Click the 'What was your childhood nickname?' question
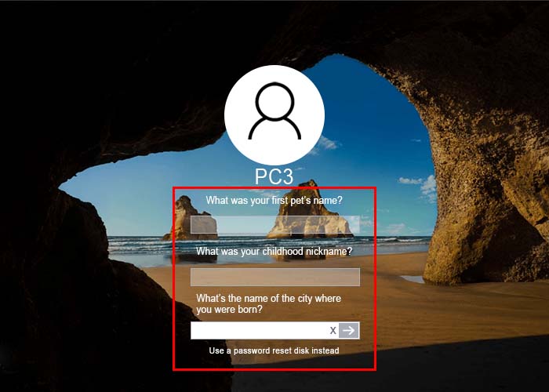This screenshot has width=549, height=392. click(274, 252)
